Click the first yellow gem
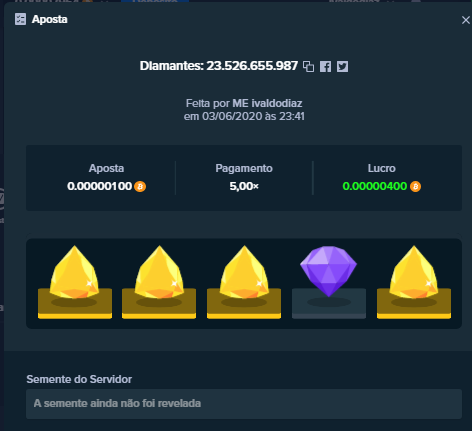 (x=74, y=272)
